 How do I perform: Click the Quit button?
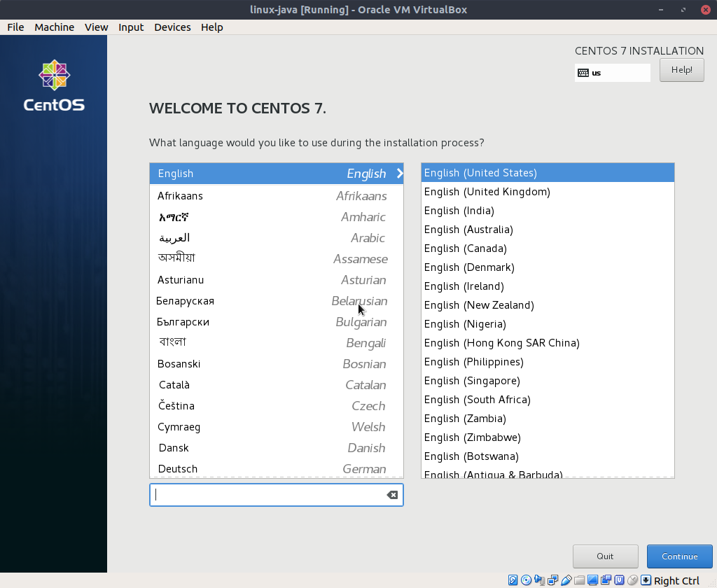(605, 556)
